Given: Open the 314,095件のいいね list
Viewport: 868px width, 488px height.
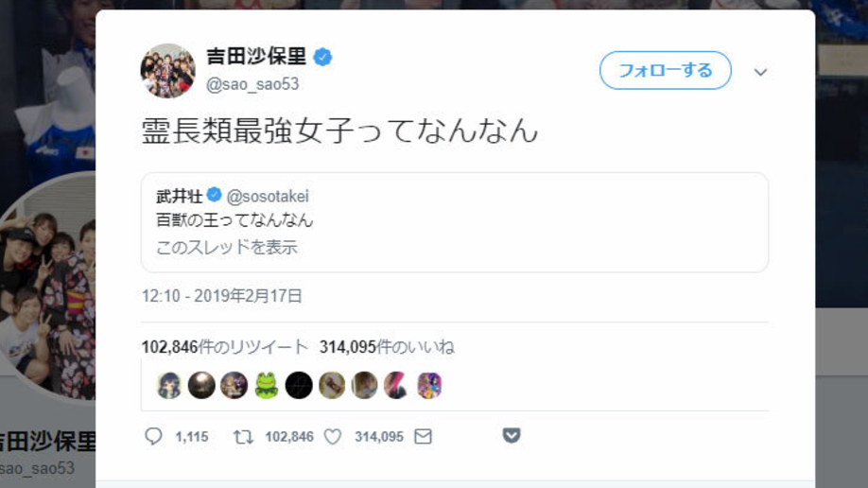Looking at the screenshot, I should (x=387, y=347).
